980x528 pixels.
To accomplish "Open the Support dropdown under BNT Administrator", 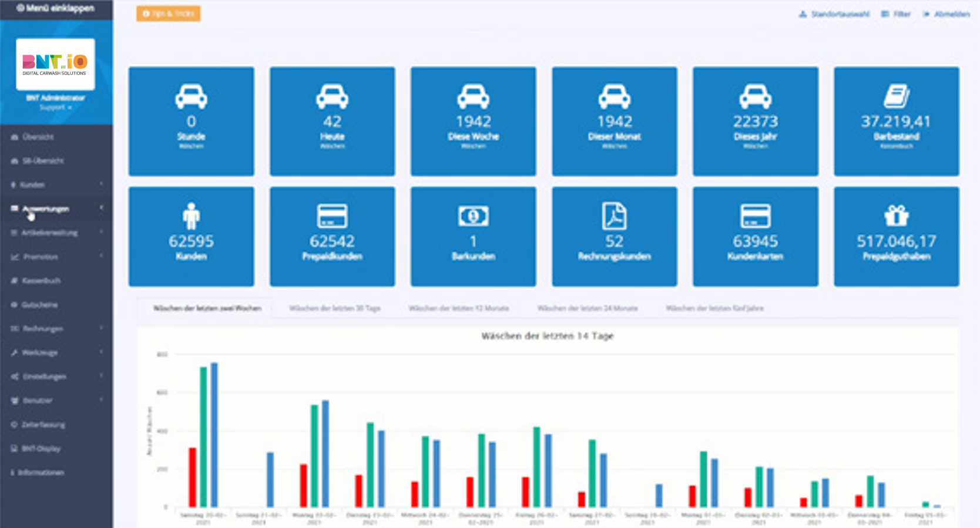I will click(x=55, y=107).
